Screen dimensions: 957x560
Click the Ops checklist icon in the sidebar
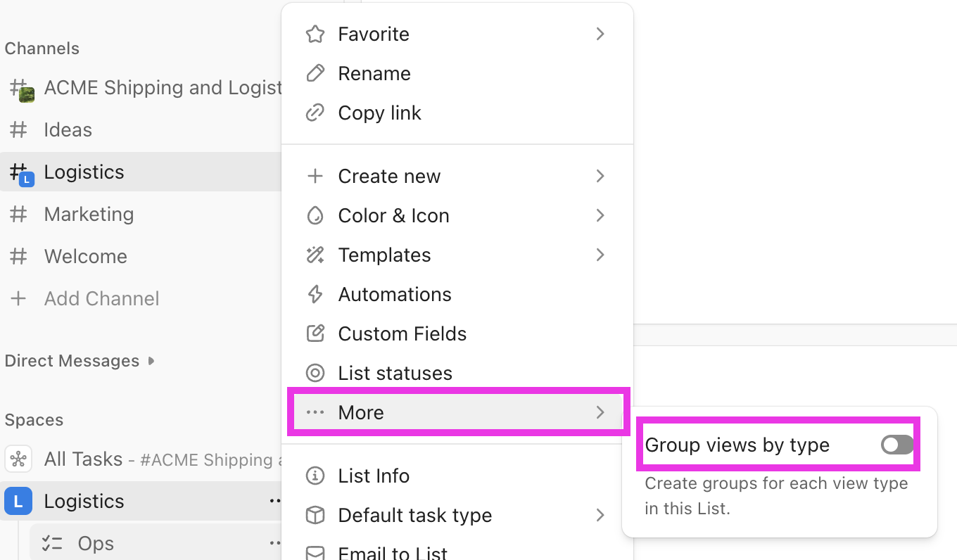click(52, 542)
